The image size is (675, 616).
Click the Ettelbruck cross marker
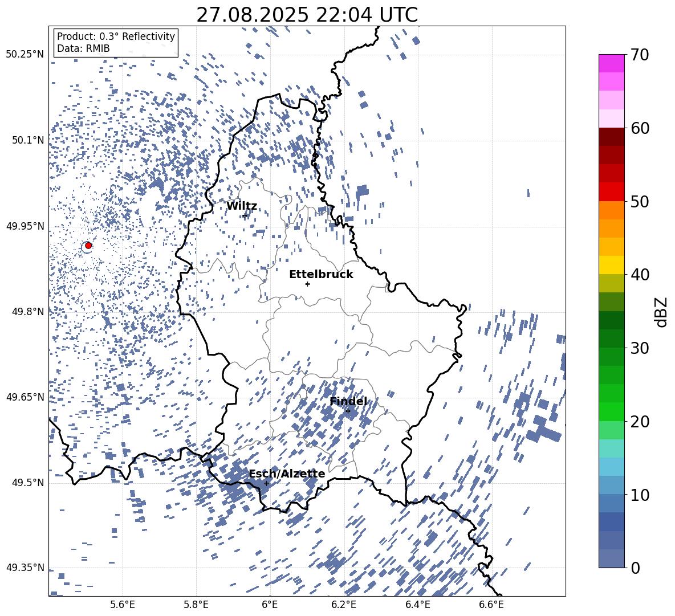click(x=307, y=284)
